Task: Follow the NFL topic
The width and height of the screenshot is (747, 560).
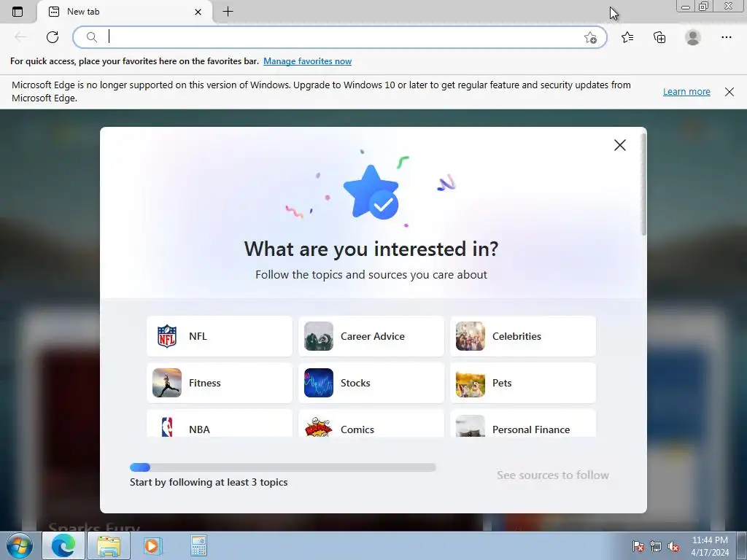Action: coord(220,336)
